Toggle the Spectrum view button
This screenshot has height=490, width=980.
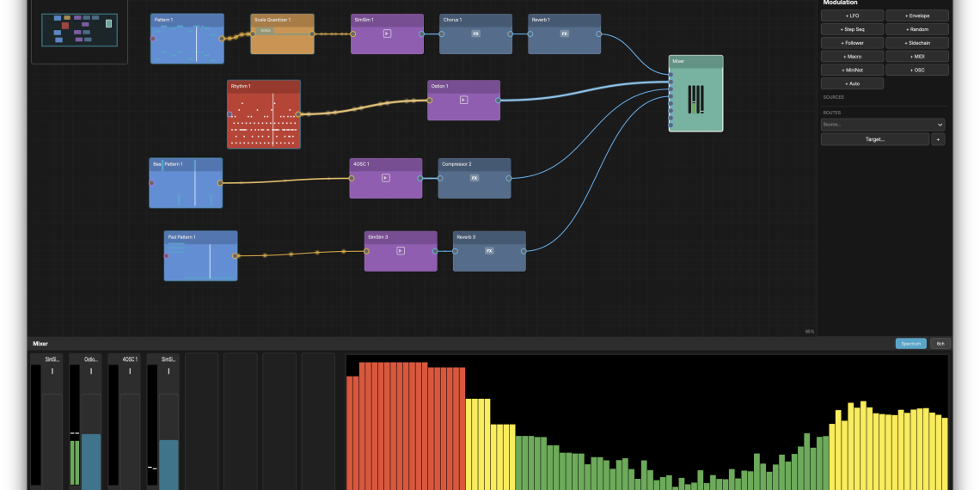tap(910, 343)
